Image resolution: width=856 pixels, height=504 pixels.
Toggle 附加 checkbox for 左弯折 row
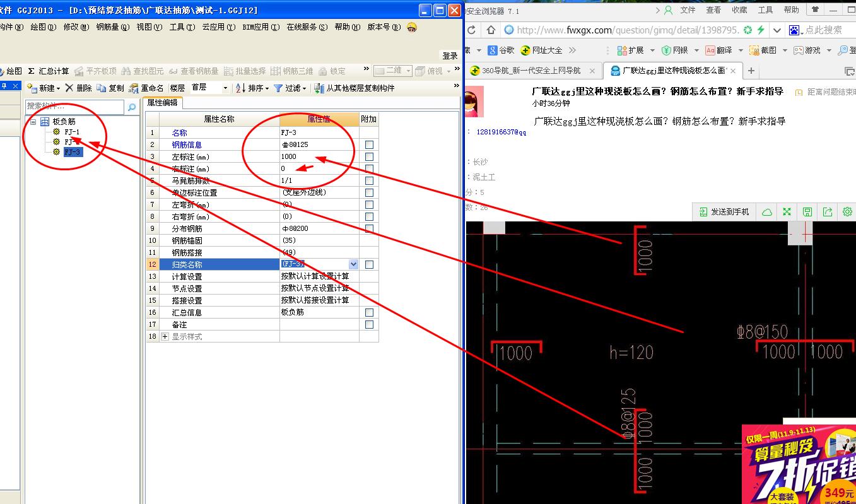point(369,205)
